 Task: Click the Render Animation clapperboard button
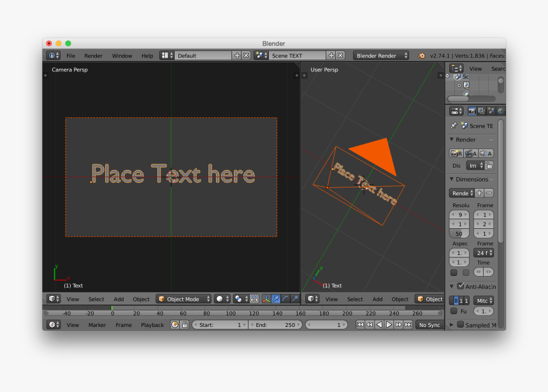coord(471,153)
